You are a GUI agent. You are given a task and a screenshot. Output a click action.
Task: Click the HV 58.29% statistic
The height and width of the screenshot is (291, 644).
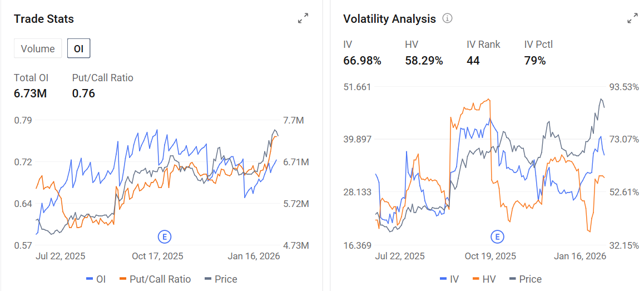[424, 61]
